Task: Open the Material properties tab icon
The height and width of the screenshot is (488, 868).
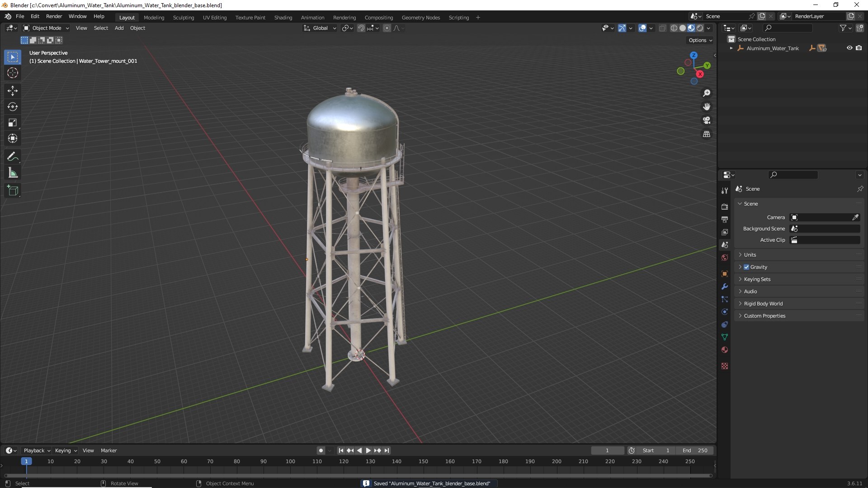Action: (x=725, y=350)
